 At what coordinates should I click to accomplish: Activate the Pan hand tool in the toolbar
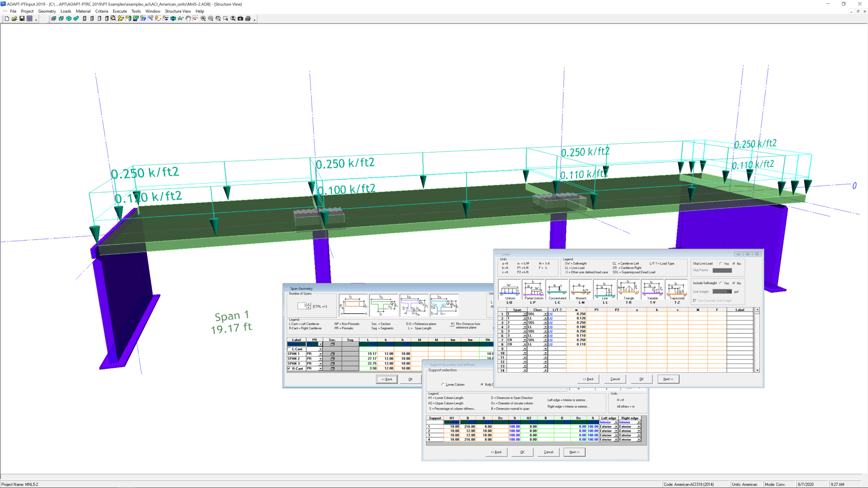point(188,19)
